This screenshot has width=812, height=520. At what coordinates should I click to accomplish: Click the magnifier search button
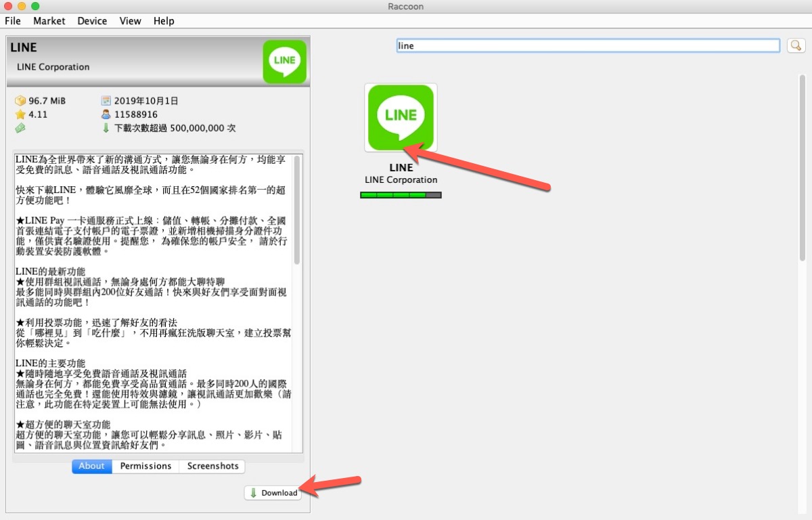[x=796, y=45]
